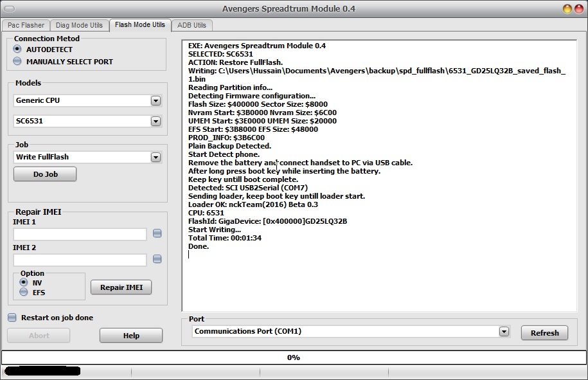Click the 'Plain Backup Detected.' log line
This screenshot has height=380, width=588.
pos(229,146)
